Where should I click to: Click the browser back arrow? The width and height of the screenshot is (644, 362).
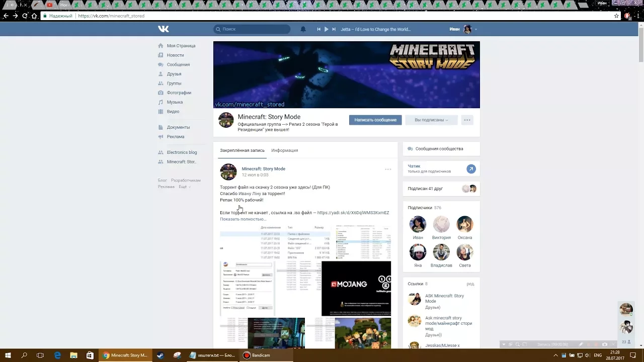6,16
